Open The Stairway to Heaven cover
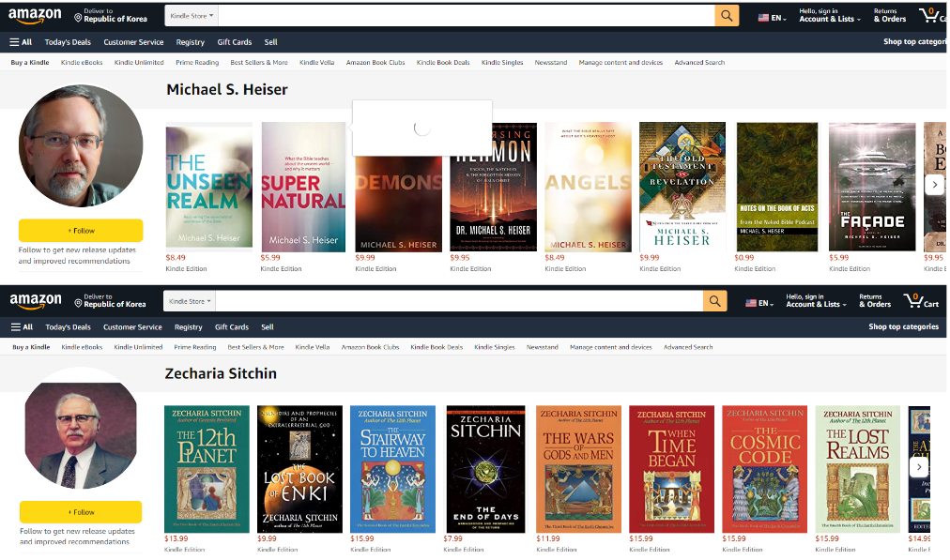The width and height of the screenshot is (950, 560). click(392, 469)
